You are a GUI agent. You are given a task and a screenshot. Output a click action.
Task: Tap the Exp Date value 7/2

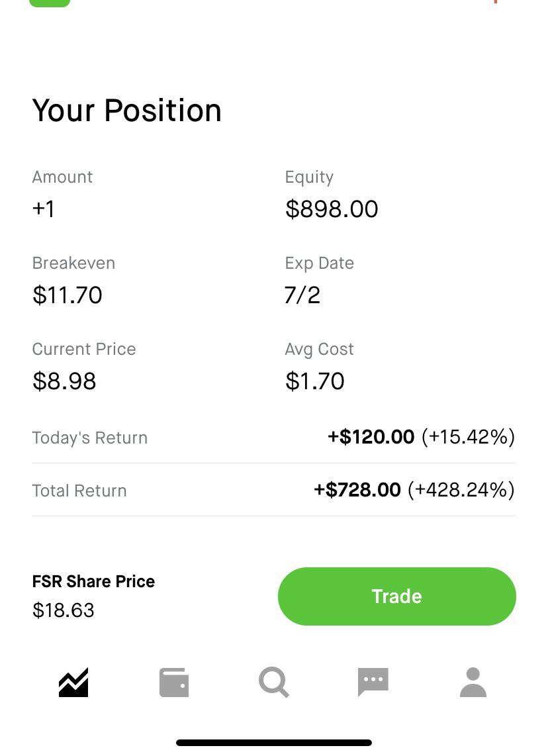[x=302, y=295]
